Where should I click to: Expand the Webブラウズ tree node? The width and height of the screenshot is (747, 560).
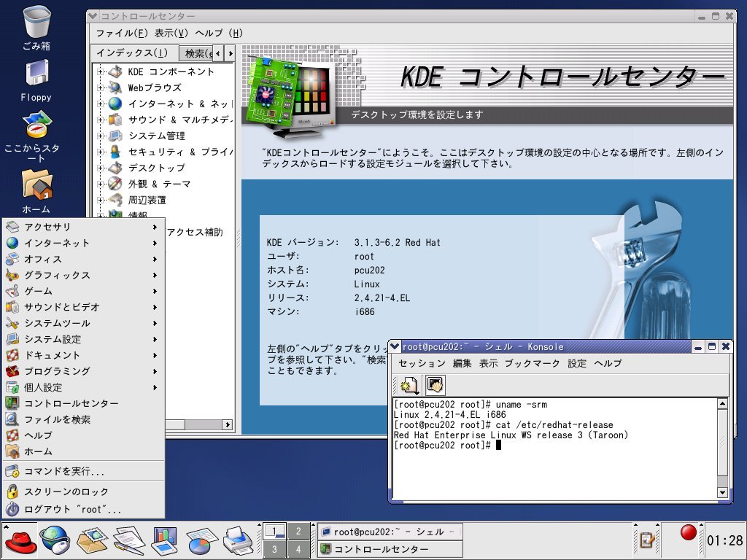(x=100, y=88)
